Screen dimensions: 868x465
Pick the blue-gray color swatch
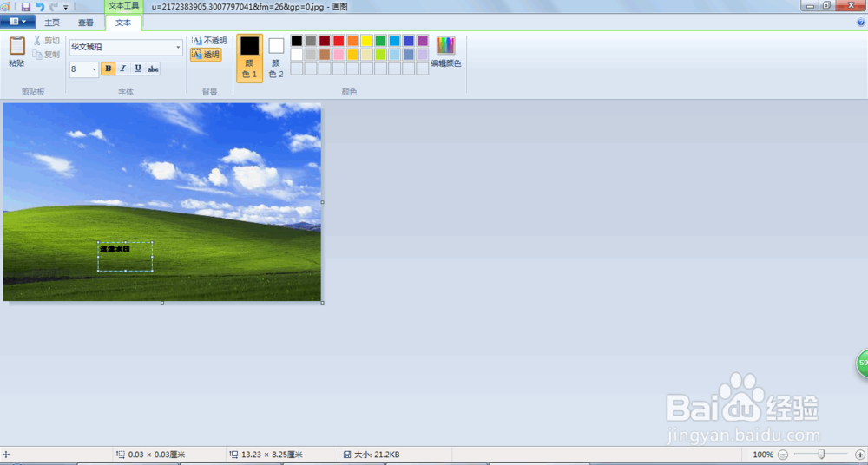pos(409,55)
